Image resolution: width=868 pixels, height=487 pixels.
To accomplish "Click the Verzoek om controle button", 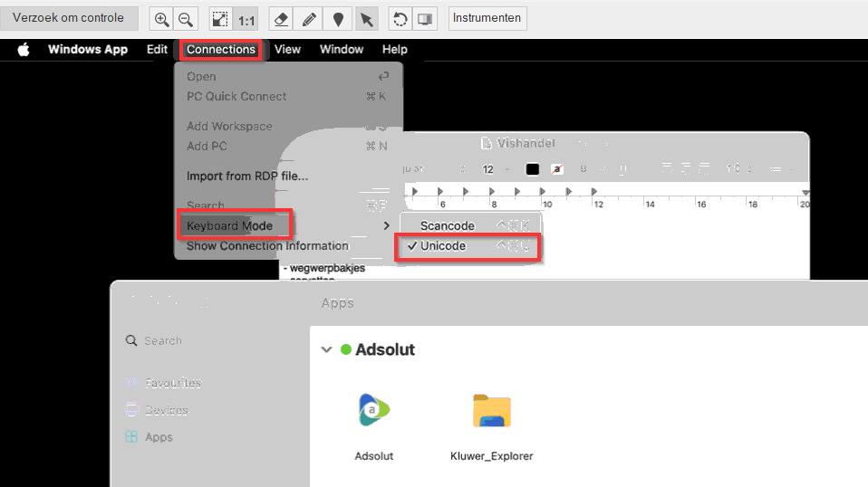I will (x=69, y=18).
